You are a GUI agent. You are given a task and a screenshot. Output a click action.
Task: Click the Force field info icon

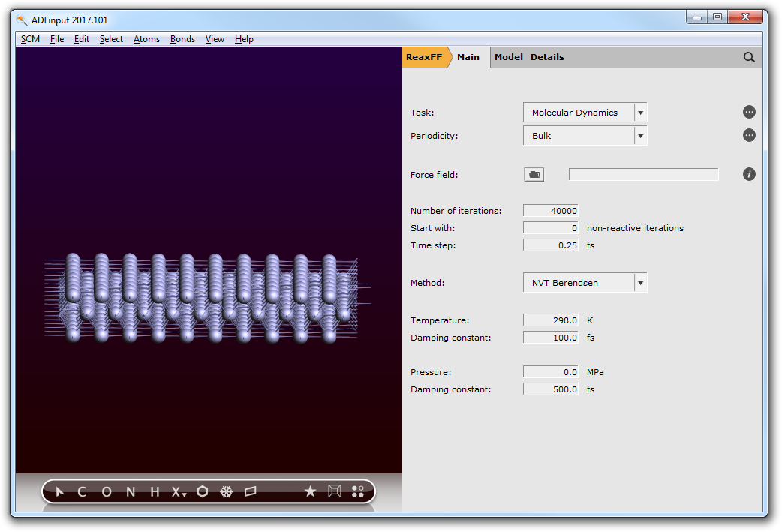(x=749, y=174)
